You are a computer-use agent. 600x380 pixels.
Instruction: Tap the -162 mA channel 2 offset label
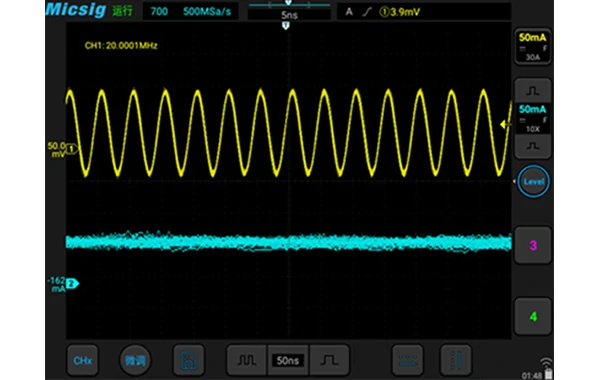(57, 285)
